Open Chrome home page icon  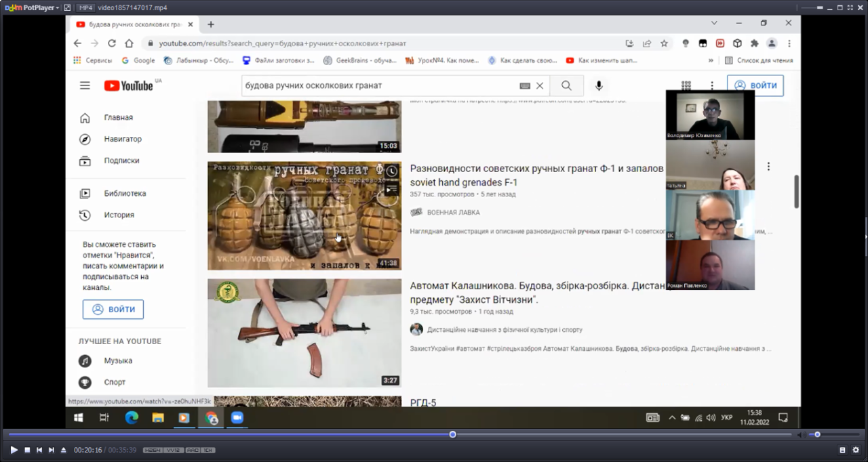point(129,43)
